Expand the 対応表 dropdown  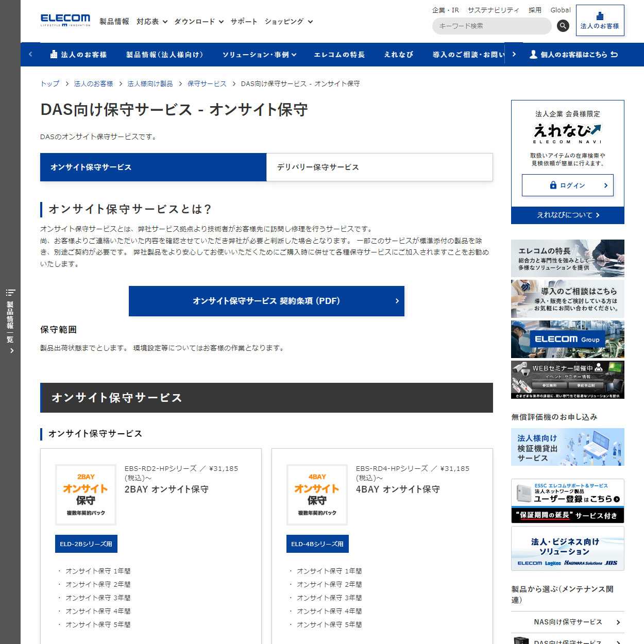pyautogui.click(x=151, y=22)
